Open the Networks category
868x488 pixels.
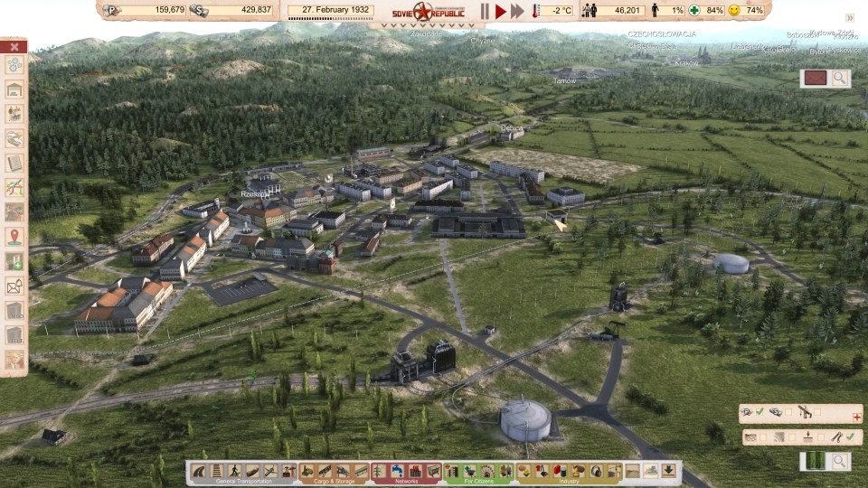point(406,482)
